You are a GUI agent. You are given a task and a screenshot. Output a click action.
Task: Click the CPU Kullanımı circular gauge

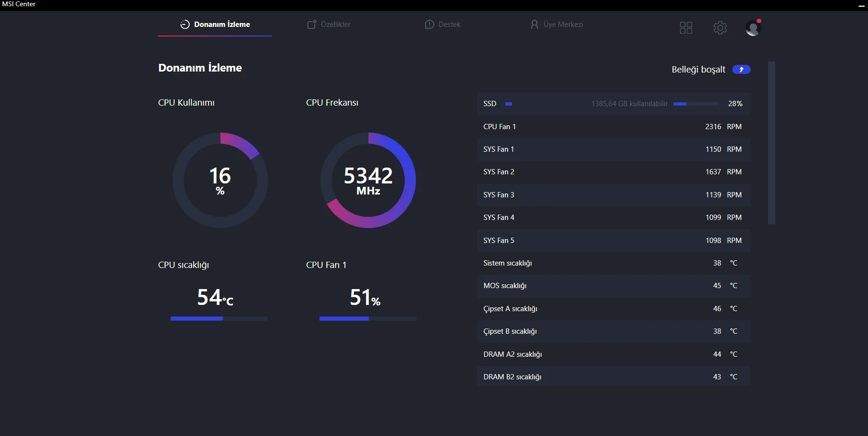tap(220, 181)
